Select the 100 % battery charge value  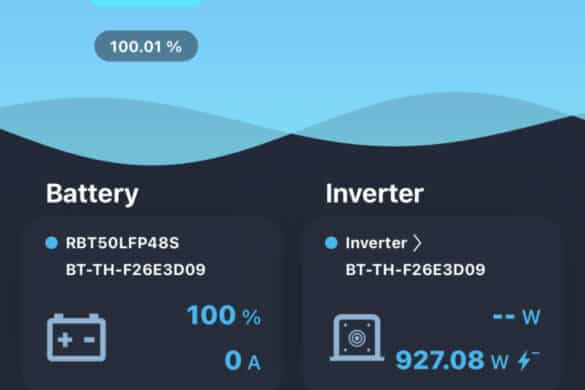pos(224,315)
